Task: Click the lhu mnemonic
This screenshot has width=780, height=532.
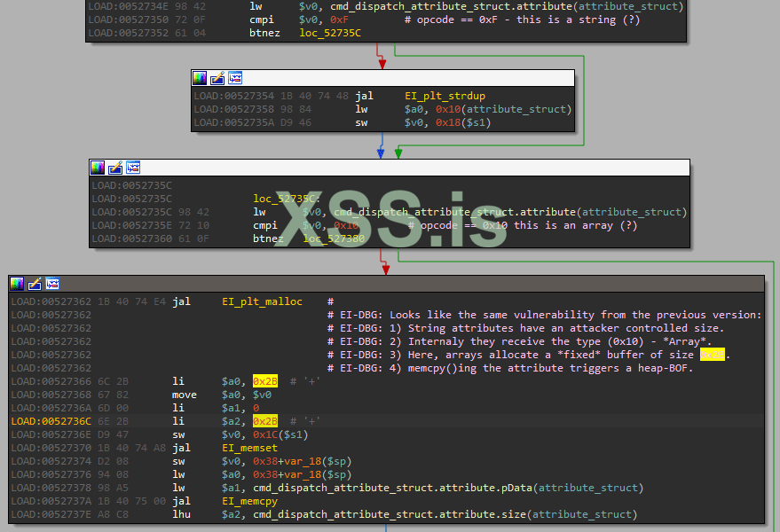Action: click(x=181, y=514)
